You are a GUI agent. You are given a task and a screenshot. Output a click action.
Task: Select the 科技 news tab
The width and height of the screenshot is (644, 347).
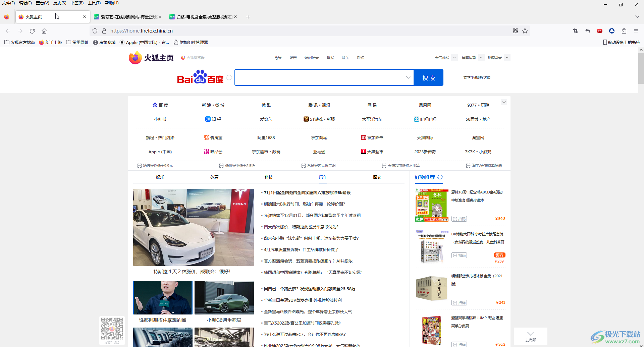tap(269, 177)
